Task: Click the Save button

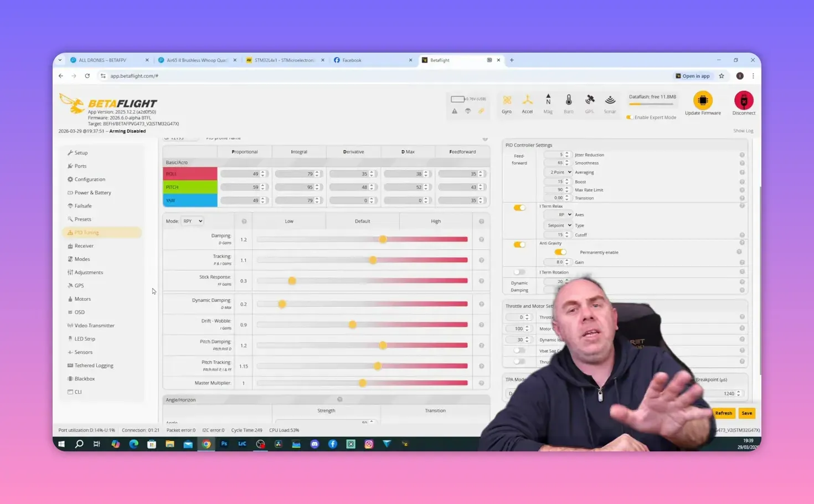Action: click(746, 413)
